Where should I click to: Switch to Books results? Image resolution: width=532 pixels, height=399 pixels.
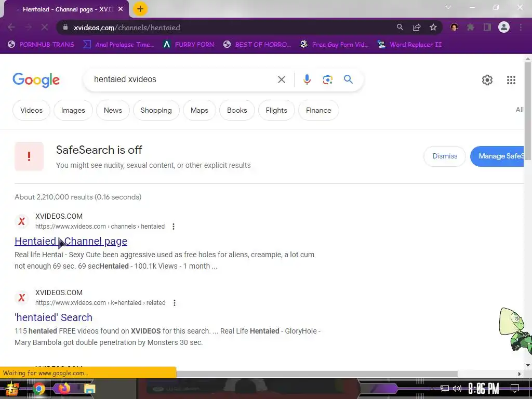[237, 110]
